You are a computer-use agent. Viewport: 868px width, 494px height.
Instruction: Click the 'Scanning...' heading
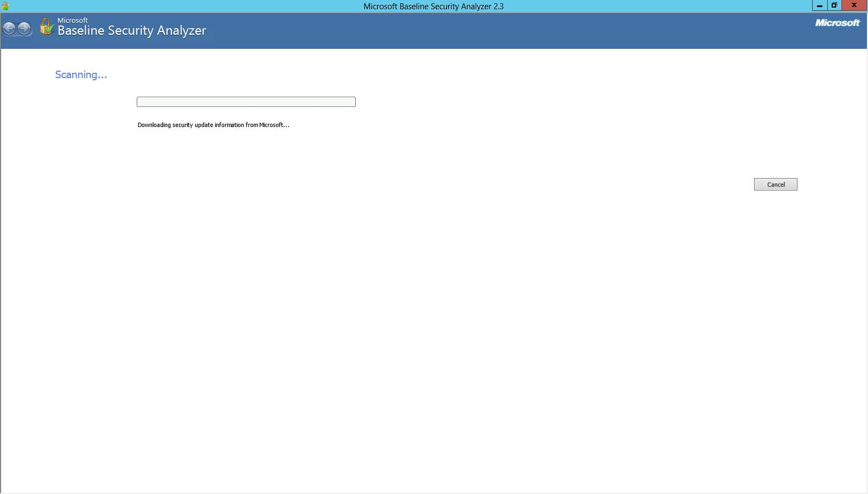(x=81, y=75)
